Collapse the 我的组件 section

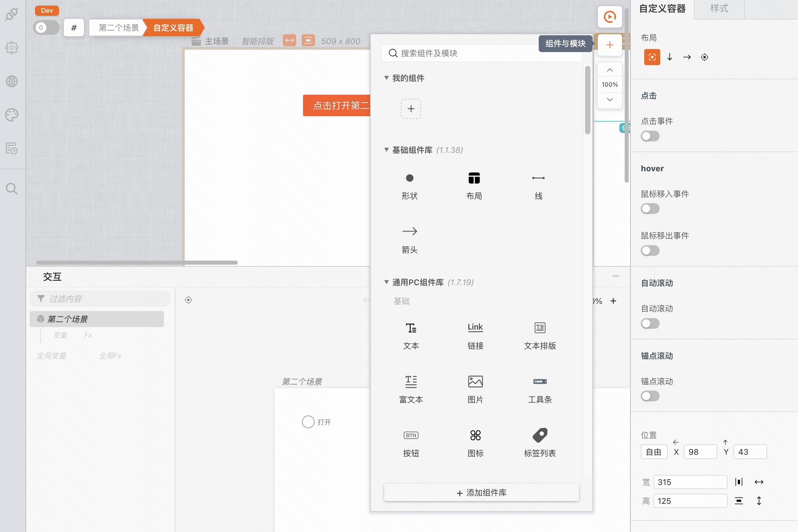387,78
